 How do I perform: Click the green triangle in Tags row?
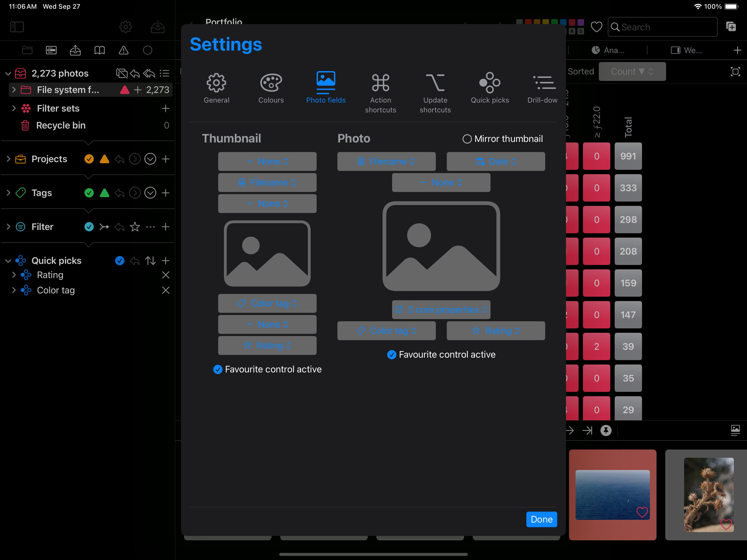click(x=105, y=193)
